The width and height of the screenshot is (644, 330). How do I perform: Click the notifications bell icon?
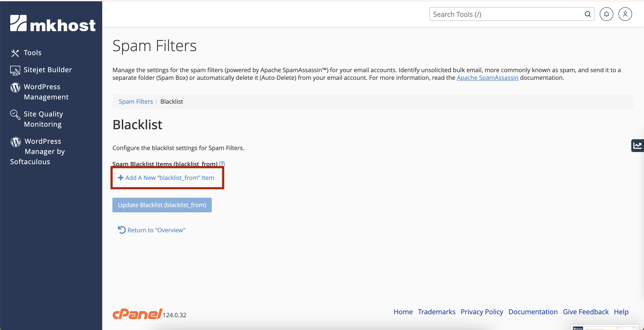(606, 14)
